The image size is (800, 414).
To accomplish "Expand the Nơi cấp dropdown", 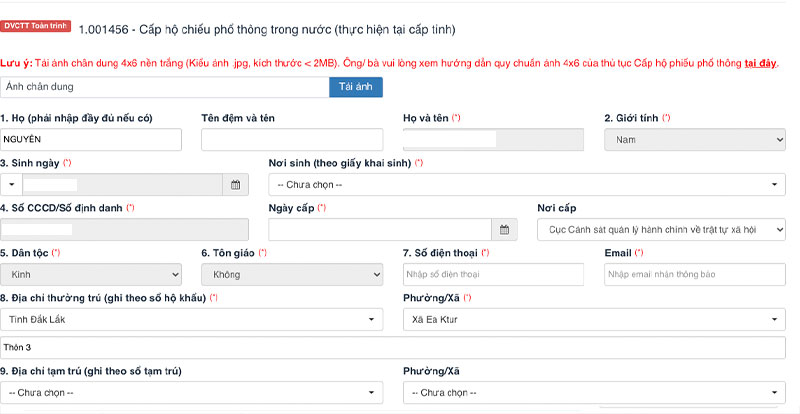I will pyautogui.click(x=661, y=230).
